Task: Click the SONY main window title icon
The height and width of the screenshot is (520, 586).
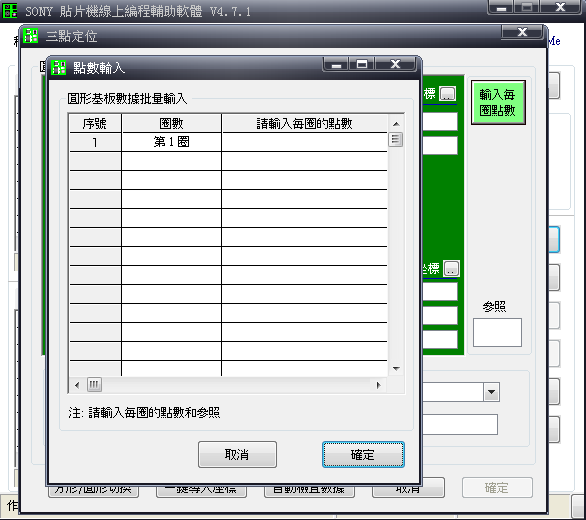Action: coord(10,10)
